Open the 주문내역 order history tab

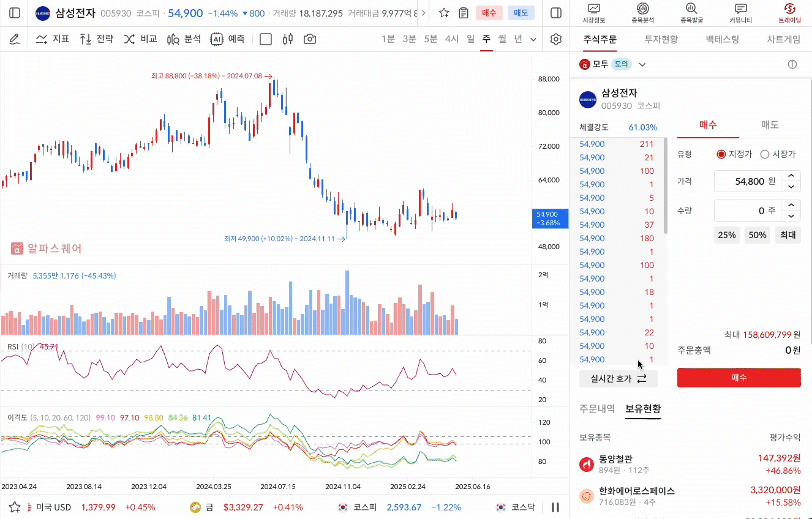point(597,409)
